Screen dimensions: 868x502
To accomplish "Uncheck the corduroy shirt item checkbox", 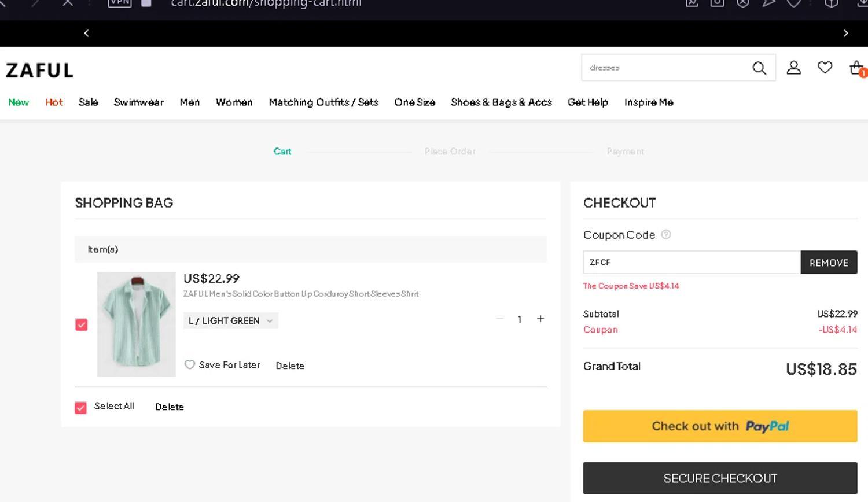I will pyautogui.click(x=82, y=324).
